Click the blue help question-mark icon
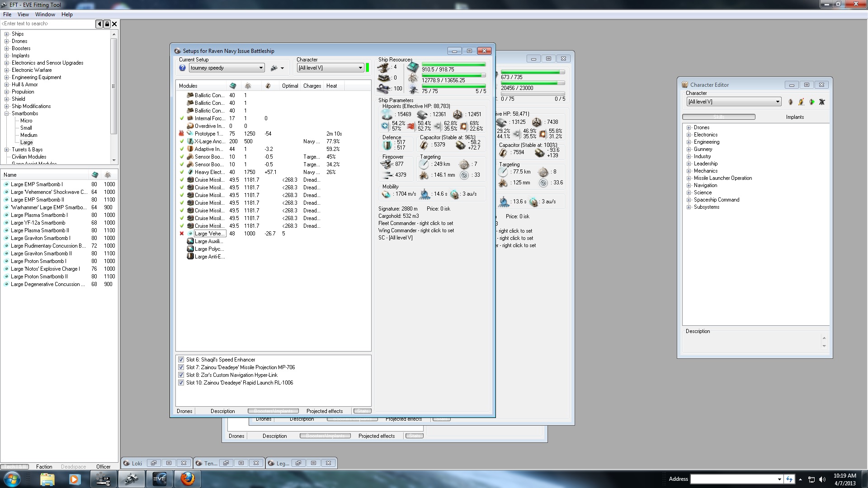868x488 pixels. point(182,68)
